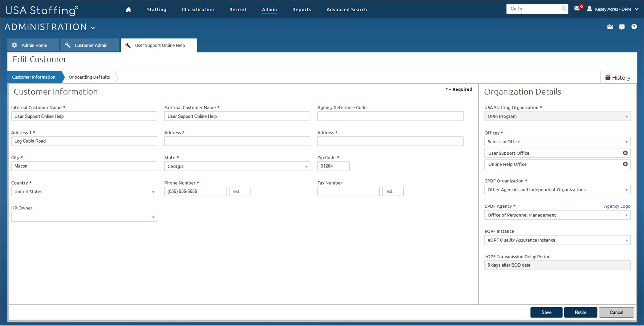Screen dimensions: 644x326
Task: Open the Reports menu
Action: [x=302, y=10]
